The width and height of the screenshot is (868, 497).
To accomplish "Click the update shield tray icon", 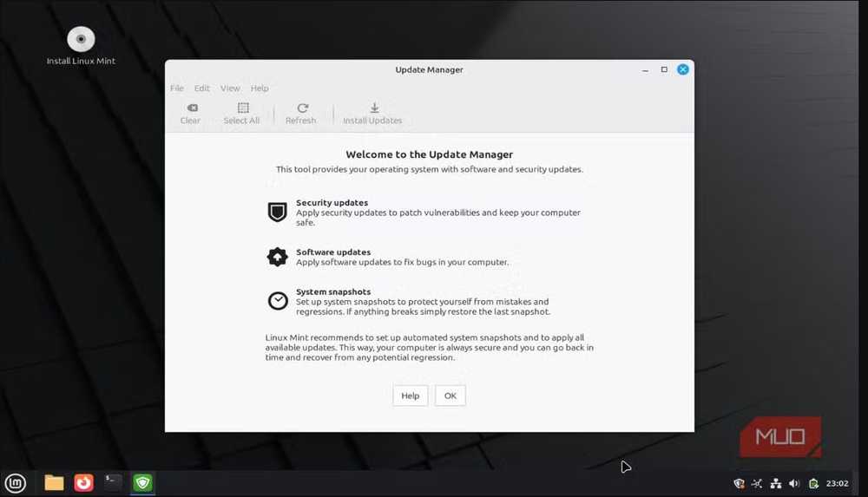I will 739,484.
